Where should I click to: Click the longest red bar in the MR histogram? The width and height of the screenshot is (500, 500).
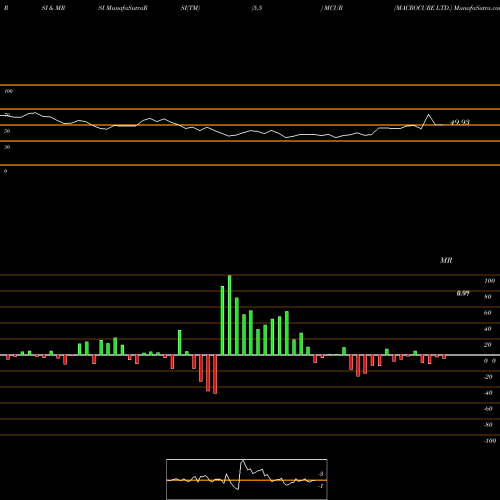215,374
